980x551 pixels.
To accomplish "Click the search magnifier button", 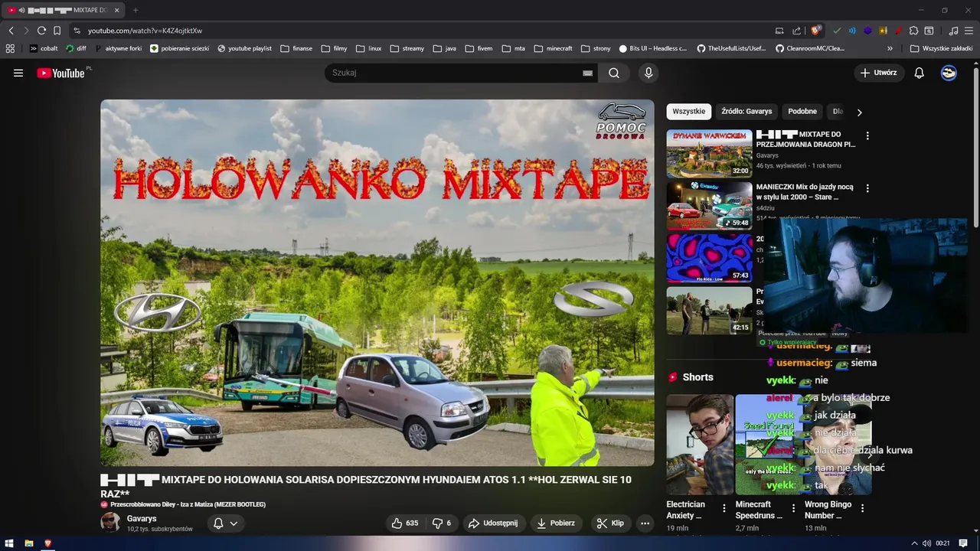I will pos(614,73).
